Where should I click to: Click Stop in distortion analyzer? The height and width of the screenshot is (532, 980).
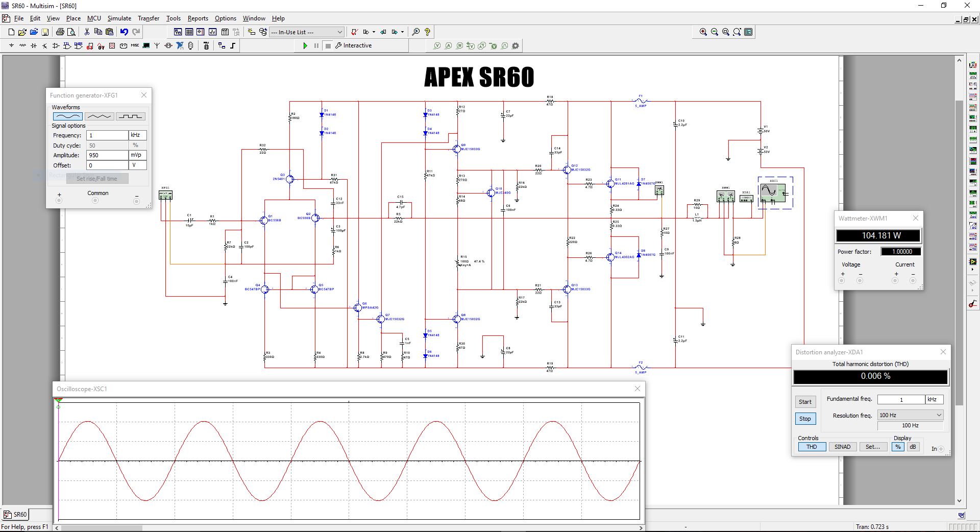805,419
